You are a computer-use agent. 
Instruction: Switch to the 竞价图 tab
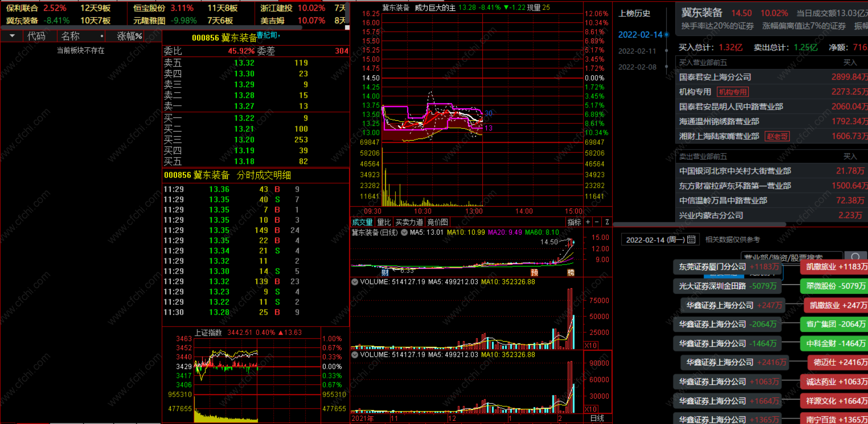pyautogui.click(x=438, y=222)
